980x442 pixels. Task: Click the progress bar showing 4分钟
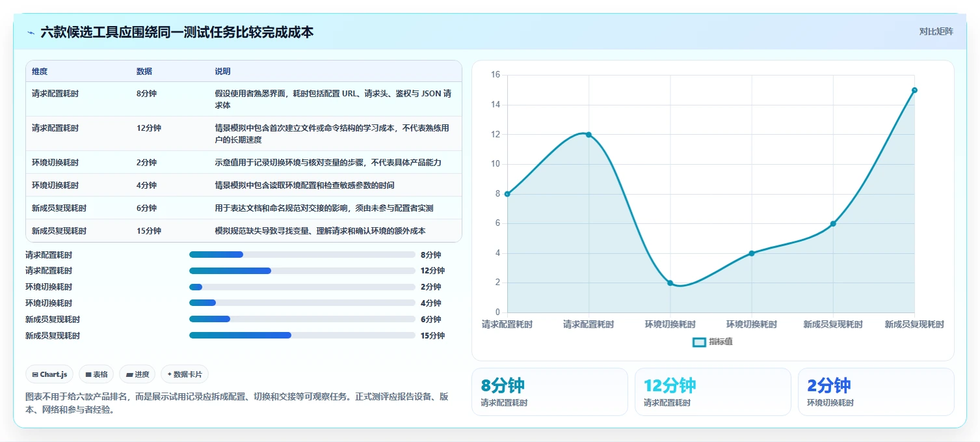pyautogui.click(x=302, y=303)
